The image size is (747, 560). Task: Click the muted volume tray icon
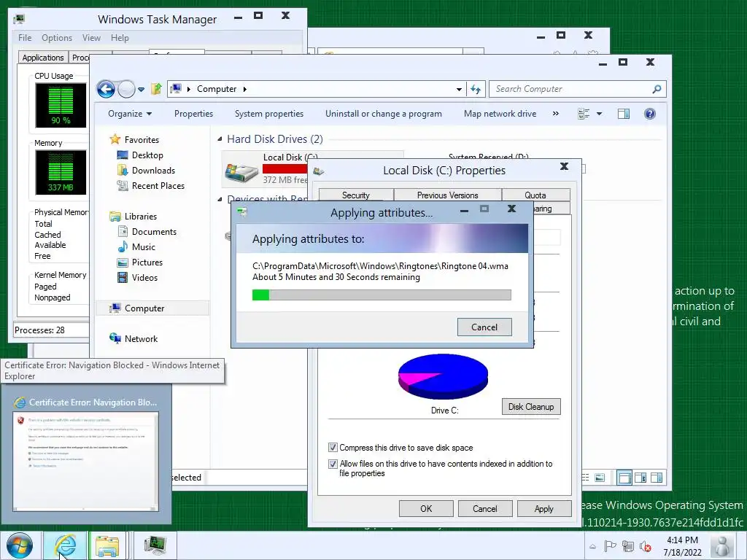pyautogui.click(x=646, y=546)
